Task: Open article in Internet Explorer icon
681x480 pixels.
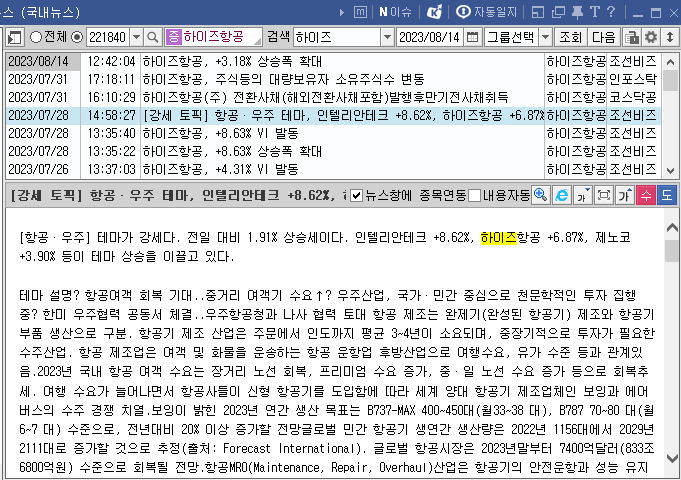Action: pos(562,195)
